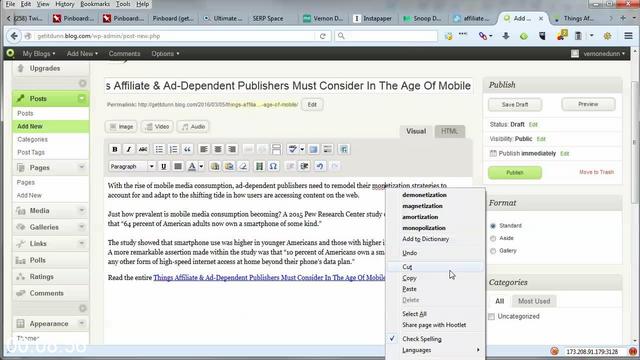Insert embedded media icon in toolbar
Screen dimensions: 640x360
259,166
